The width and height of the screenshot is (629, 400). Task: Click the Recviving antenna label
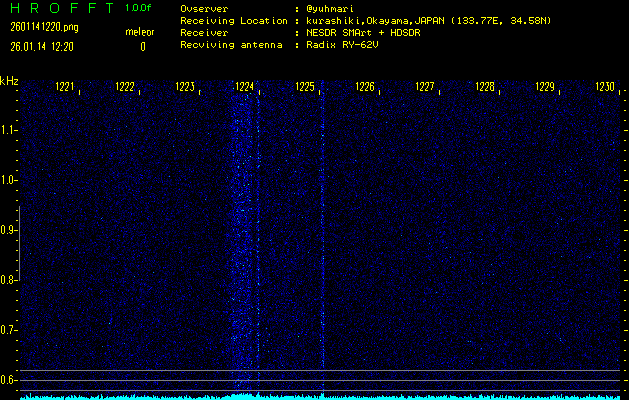(231, 45)
